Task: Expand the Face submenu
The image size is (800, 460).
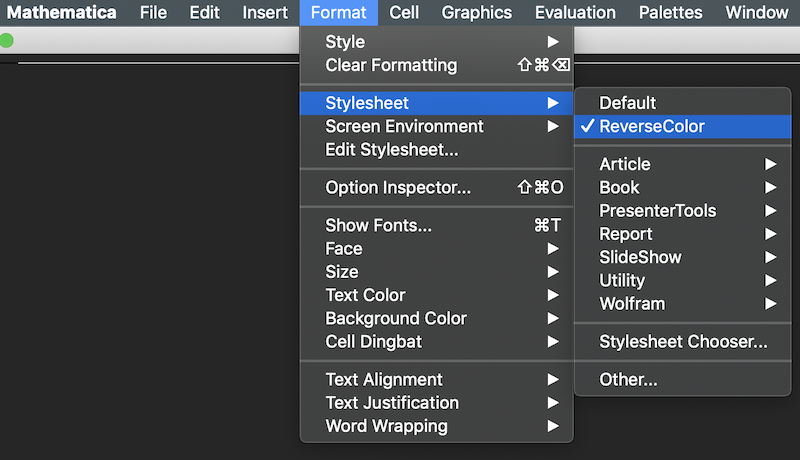Action: coord(437,249)
